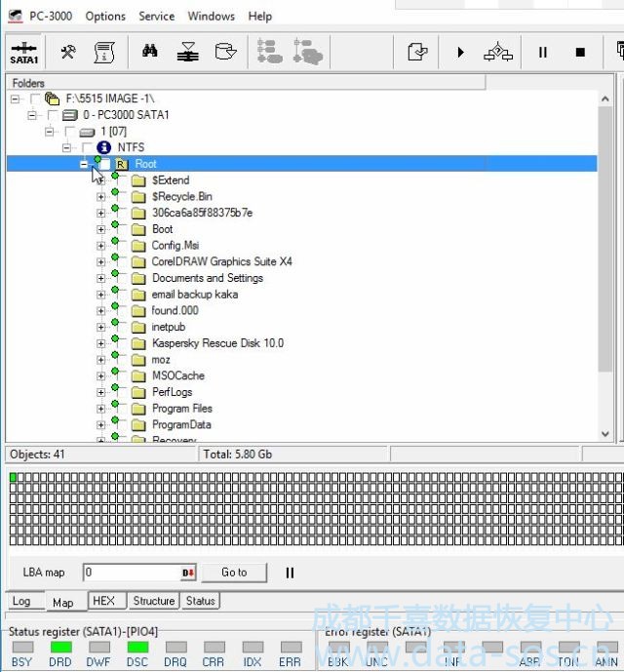
Task: Toggle the checkbox for F:\5515 IMAGE -1\
Action: pos(36,99)
